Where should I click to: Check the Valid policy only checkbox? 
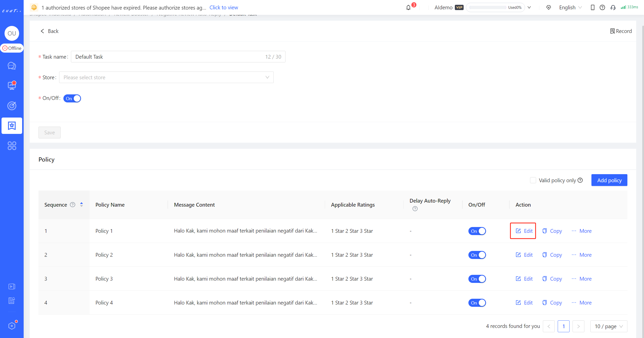tap(533, 180)
